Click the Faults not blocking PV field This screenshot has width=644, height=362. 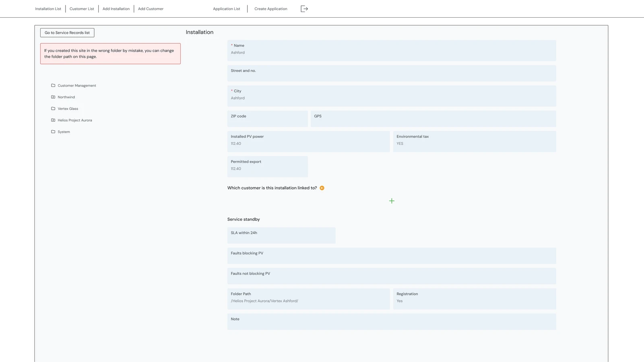(x=392, y=276)
